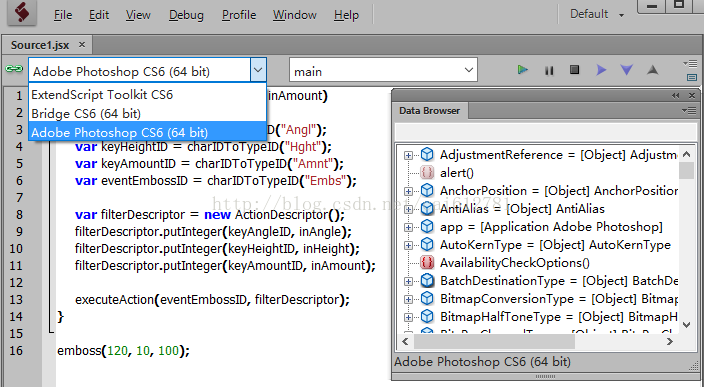Viewport: 704px width, 387px height.
Task: Open the File menu
Action: click(63, 15)
